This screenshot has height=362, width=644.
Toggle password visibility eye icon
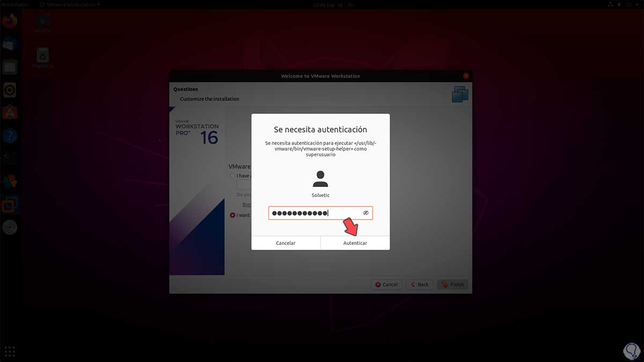[365, 213]
